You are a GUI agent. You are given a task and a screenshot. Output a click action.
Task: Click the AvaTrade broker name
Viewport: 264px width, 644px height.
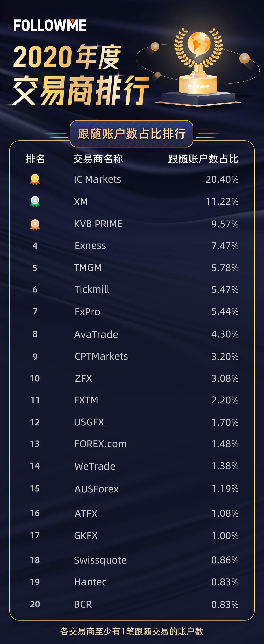pos(96,334)
